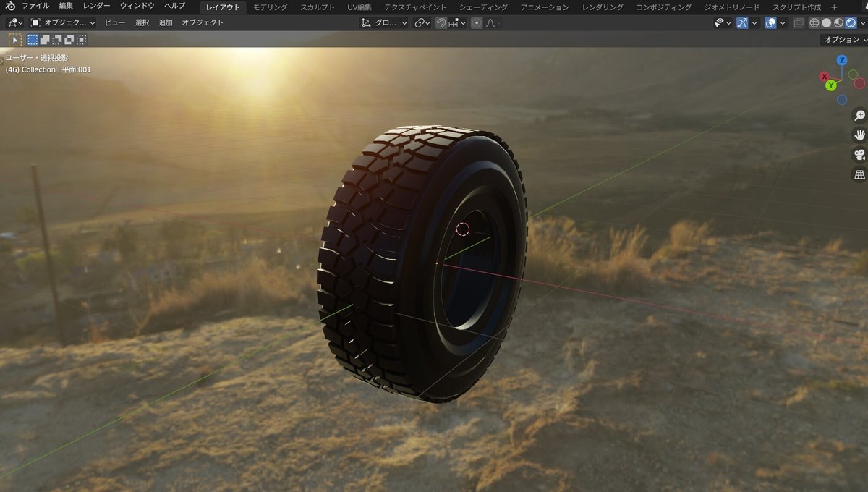Expand the オプション dropdown
Screen dimensions: 868x492
[x=844, y=39]
